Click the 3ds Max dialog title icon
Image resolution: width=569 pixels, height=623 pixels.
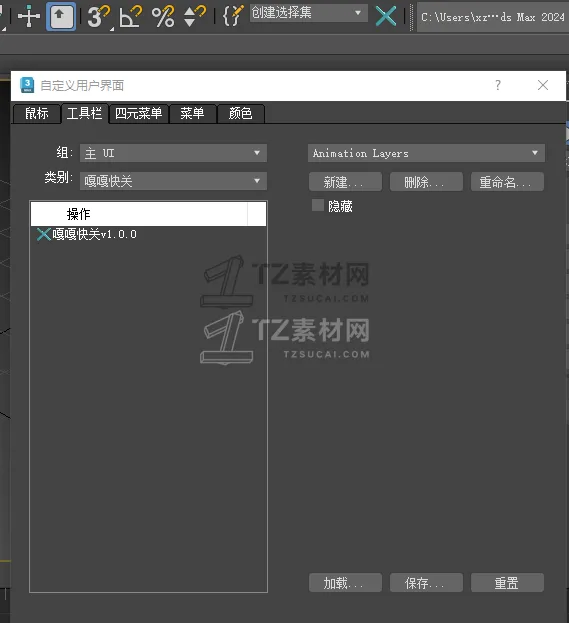coord(27,85)
